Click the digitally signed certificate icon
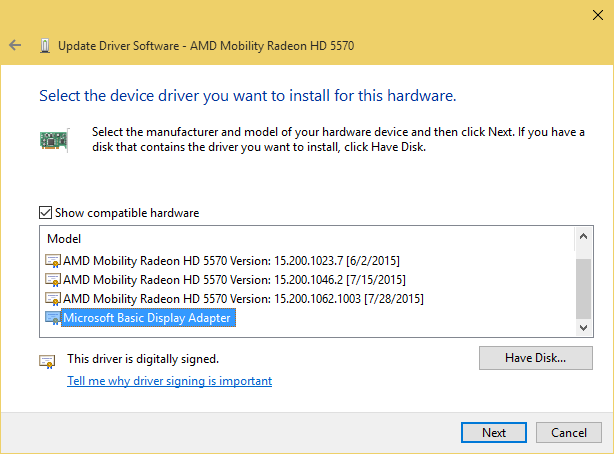This screenshot has width=614, height=454. point(47,362)
